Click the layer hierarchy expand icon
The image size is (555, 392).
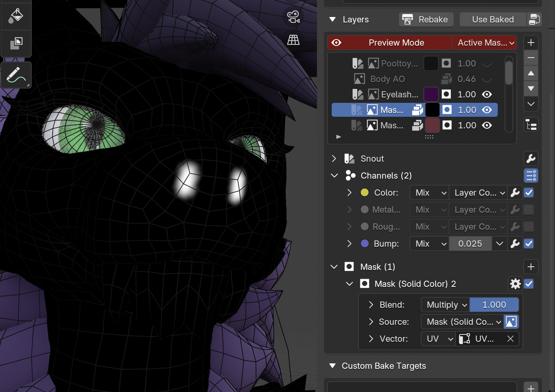pyautogui.click(x=531, y=125)
